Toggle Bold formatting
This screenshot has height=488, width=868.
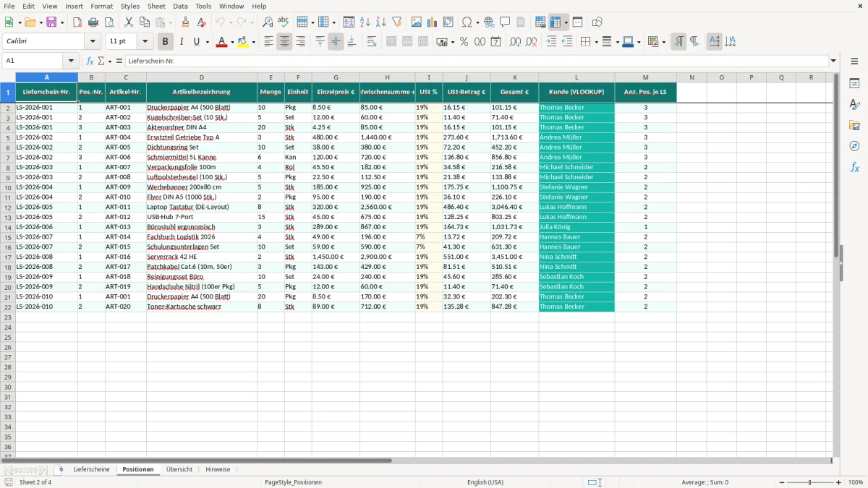[166, 42]
